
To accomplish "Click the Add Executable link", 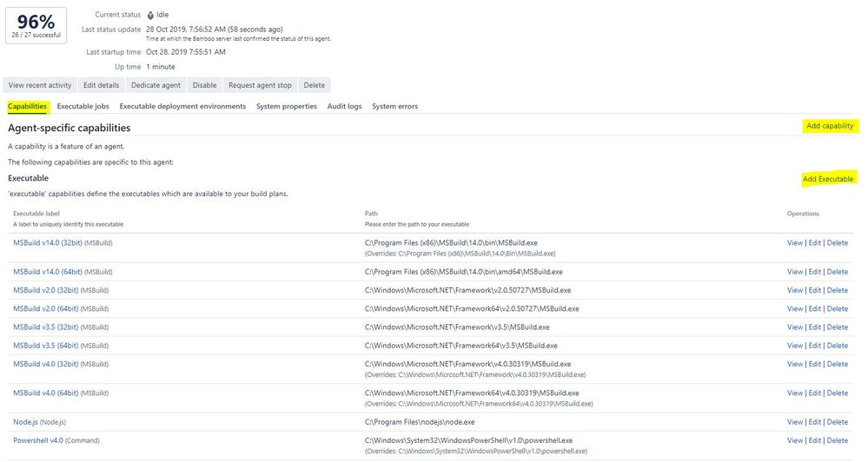I will [828, 179].
